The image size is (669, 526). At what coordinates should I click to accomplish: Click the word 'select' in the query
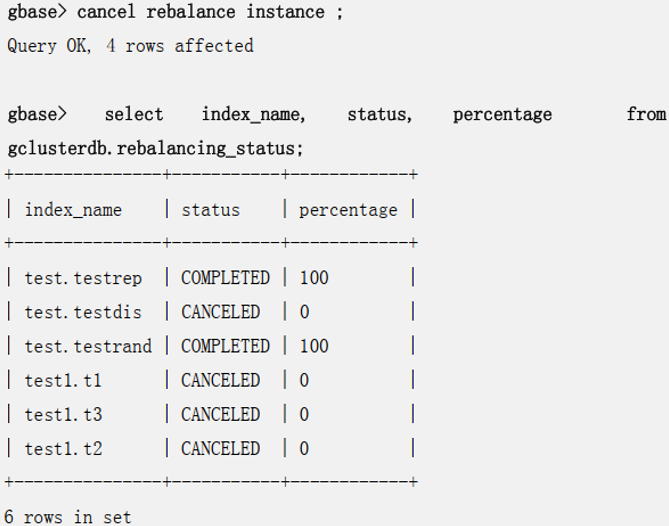click(x=134, y=114)
